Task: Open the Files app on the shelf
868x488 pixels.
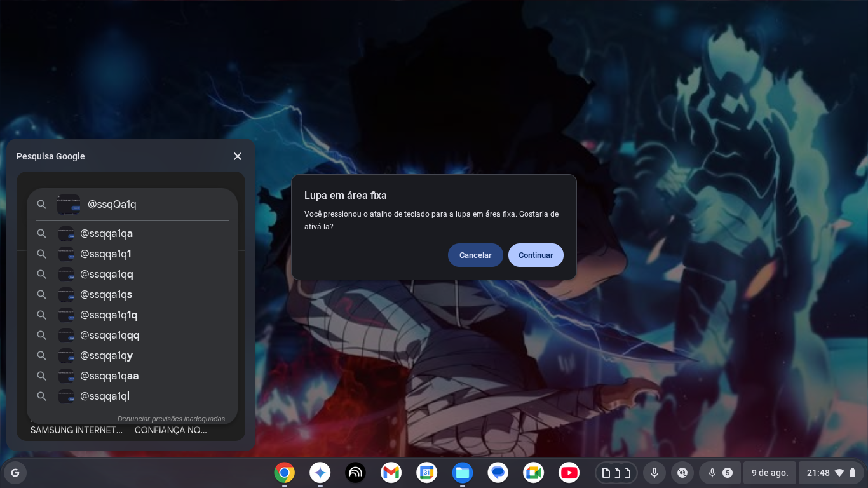Action: tap(463, 473)
